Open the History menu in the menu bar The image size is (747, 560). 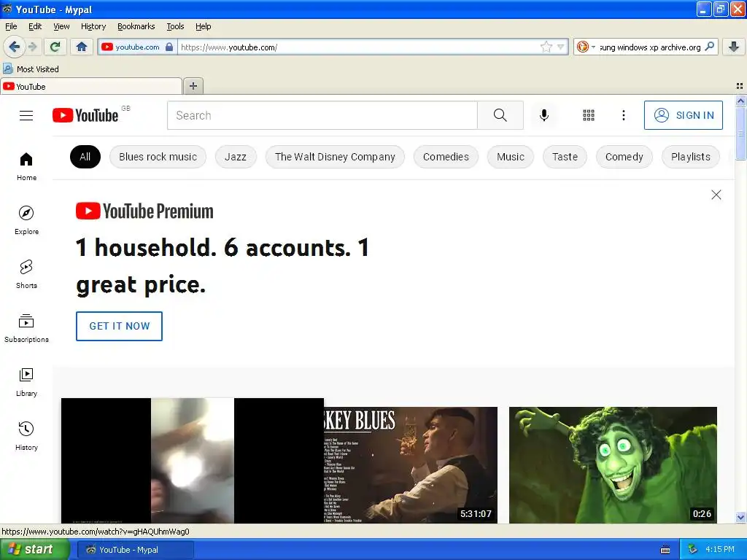(93, 26)
